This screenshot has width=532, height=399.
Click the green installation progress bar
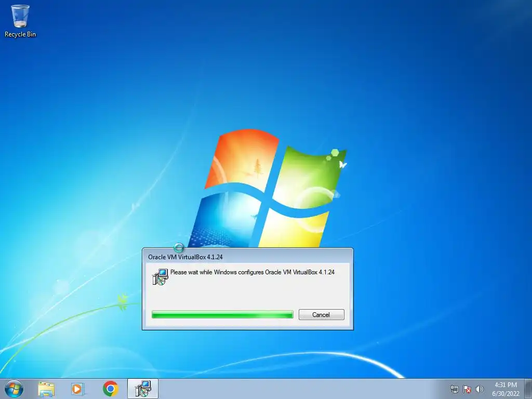tap(222, 315)
